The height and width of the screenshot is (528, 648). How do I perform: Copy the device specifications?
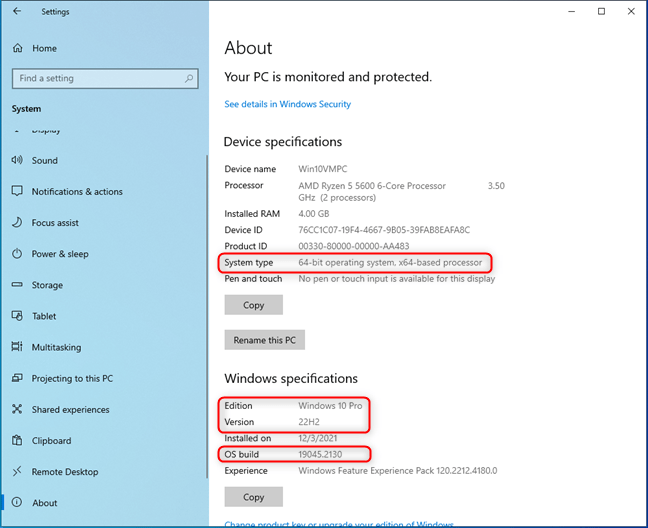[254, 305]
